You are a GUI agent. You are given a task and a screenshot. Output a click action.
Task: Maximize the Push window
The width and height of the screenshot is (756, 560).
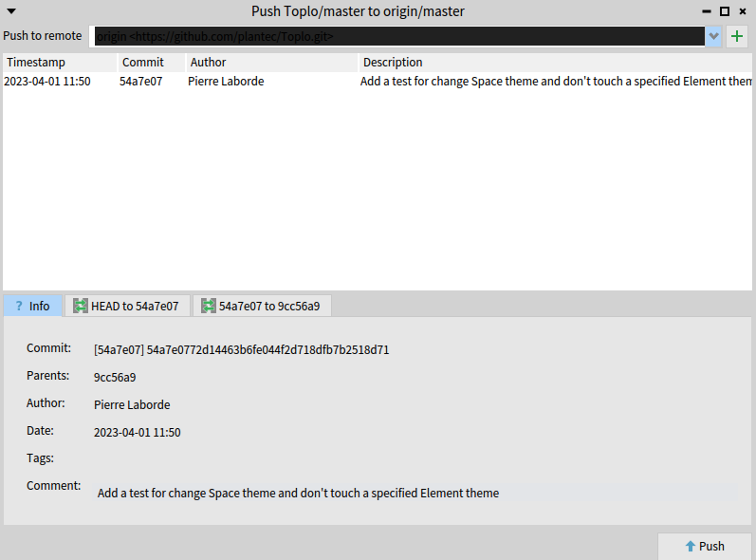pos(724,11)
